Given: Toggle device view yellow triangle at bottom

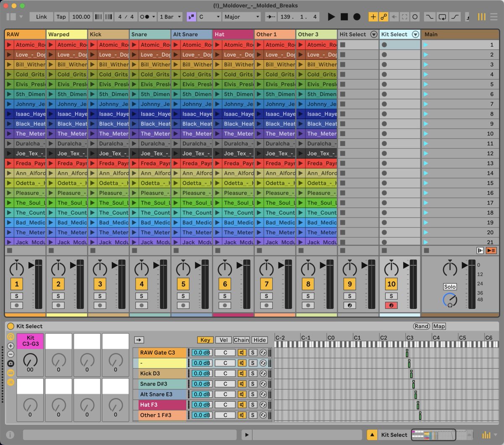Looking at the screenshot, I should click(x=372, y=435).
